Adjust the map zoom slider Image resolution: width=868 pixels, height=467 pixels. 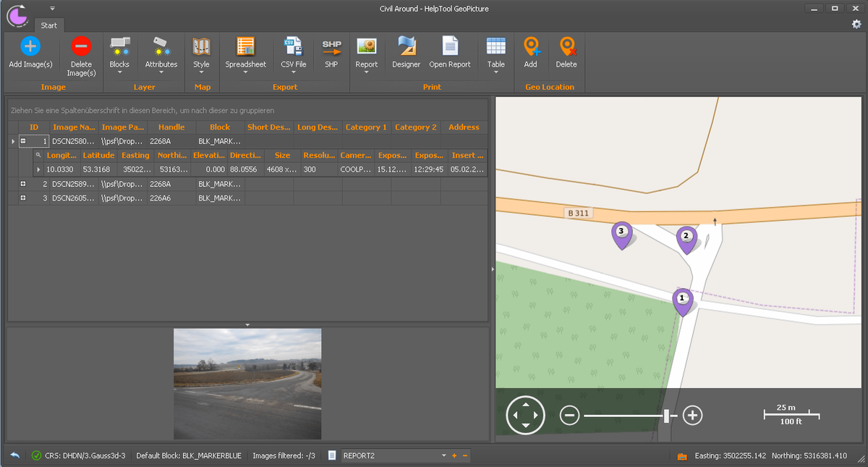[665, 415]
